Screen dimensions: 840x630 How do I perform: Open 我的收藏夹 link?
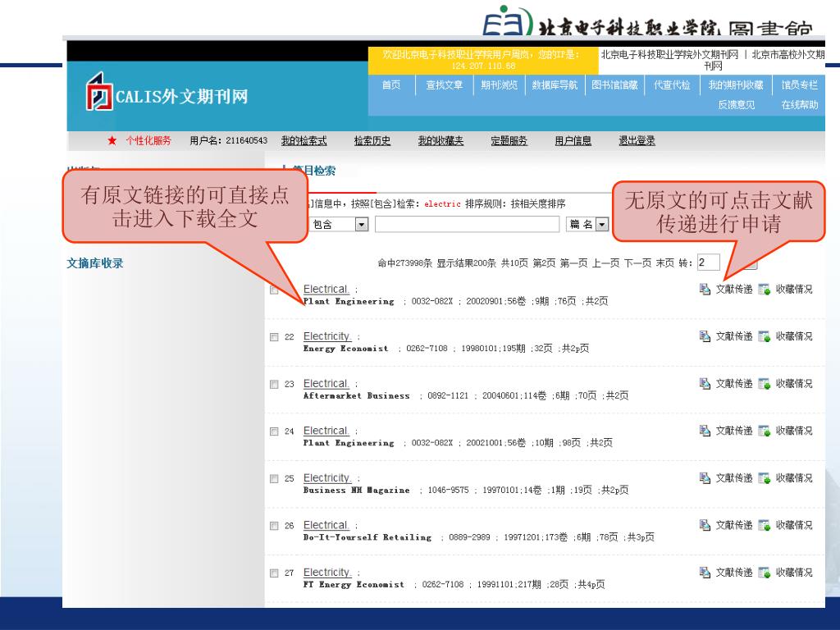pos(441,140)
